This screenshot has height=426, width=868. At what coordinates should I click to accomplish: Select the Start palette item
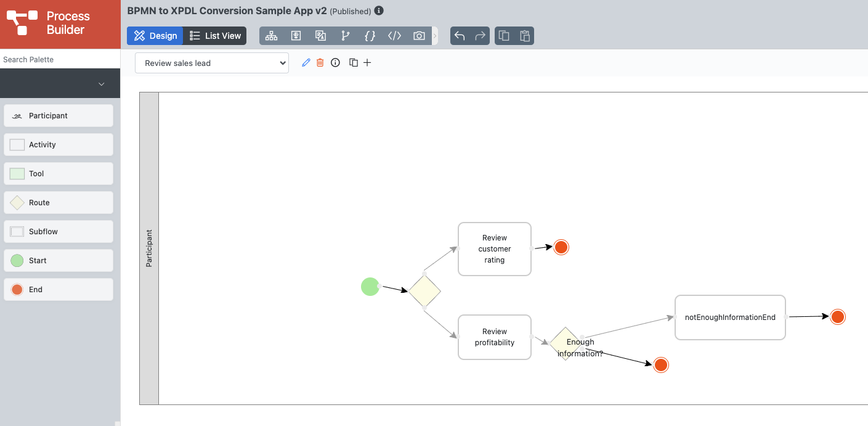pos(59,261)
